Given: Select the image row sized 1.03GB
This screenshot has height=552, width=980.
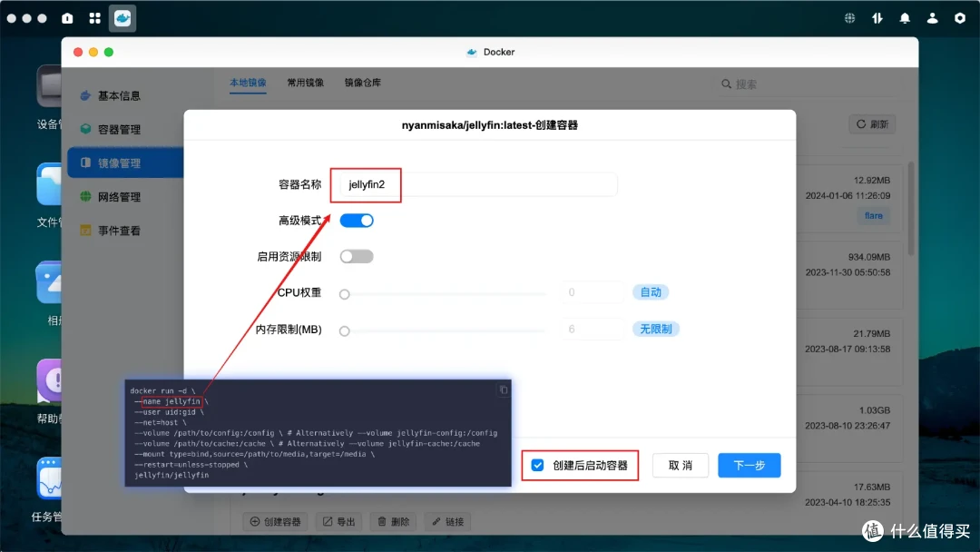Looking at the screenshot, I should click(848, 429).
